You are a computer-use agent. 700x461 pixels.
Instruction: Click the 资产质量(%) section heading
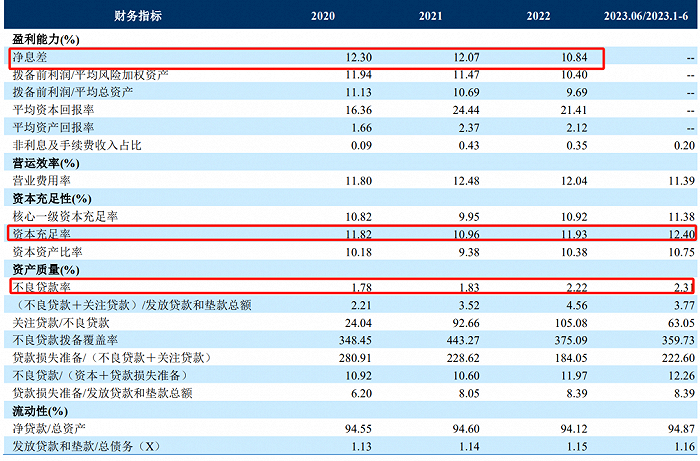click(x=46, y=270)
